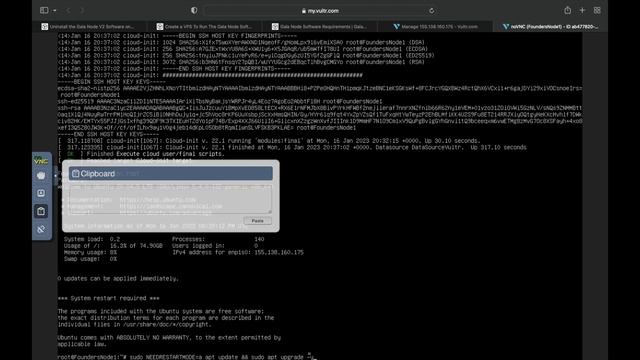
Task: Click the noVNC disconnect icon
Action: [x=41, y=229]
